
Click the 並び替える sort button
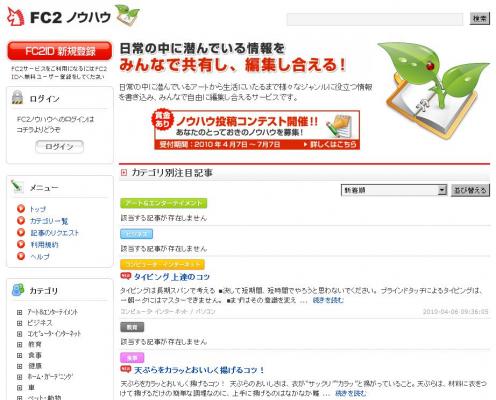(x=470, y=190)
